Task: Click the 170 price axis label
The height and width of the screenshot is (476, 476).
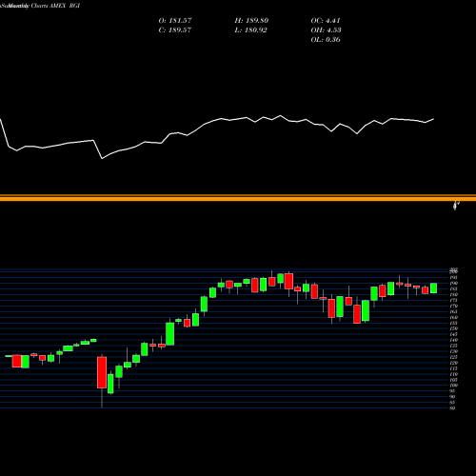Action: coord(453,307)
